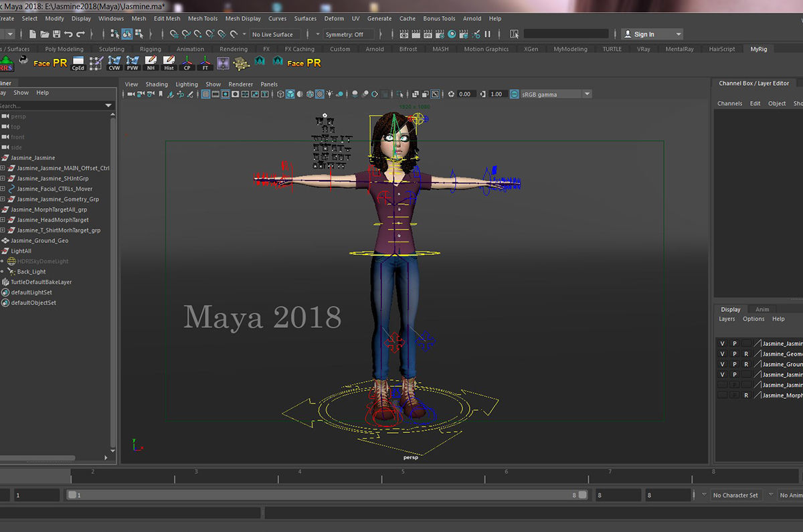Viewport: 803px width, 532px height.
Task: Click the Layers menu in layer editor
Action: 727,319
